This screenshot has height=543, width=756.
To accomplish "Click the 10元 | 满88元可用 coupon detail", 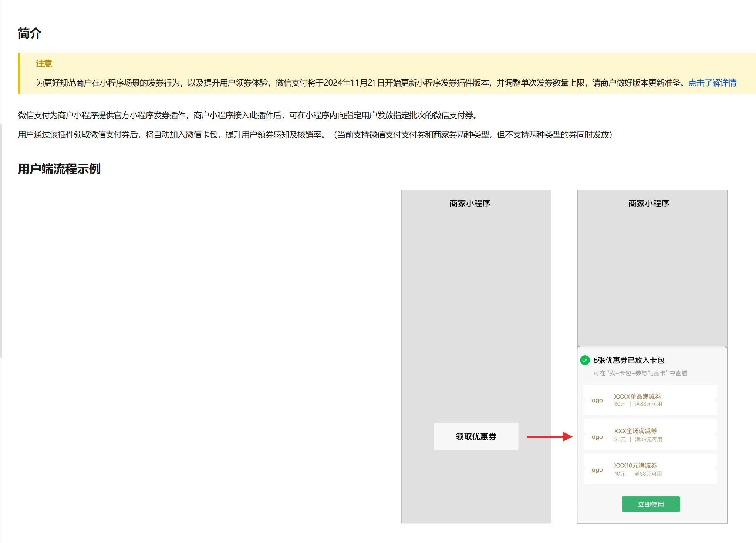I will [x=638, y=474].
